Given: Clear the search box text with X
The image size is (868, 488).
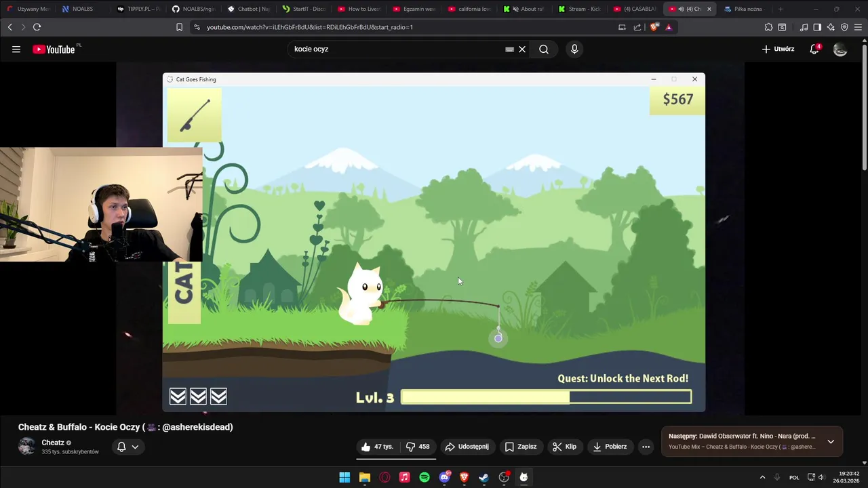Looking at the screenshot, I should [522, 49].
